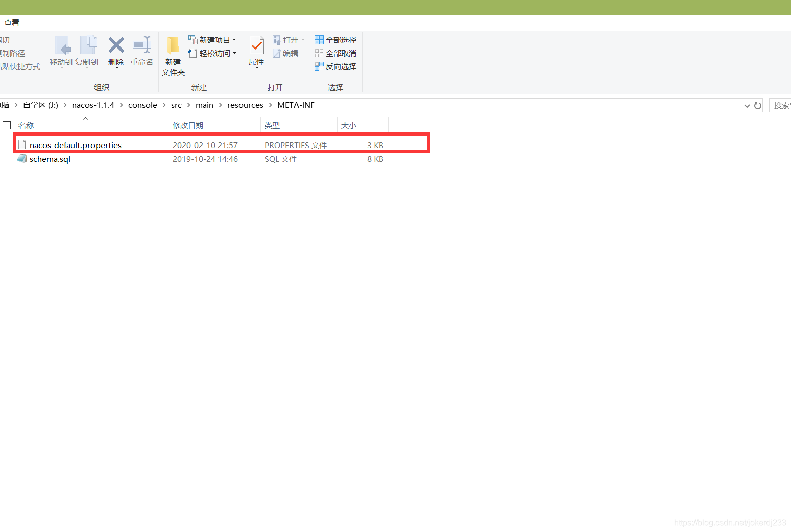Expand the chevron after main breadcrumb

[x=220, y=105]
